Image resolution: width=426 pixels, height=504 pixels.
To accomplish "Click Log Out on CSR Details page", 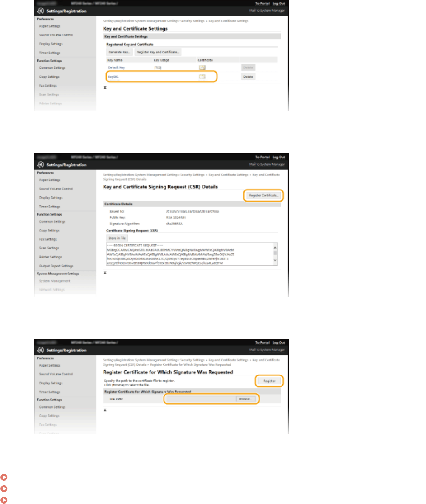I will pyautogui.click(x=279, y=157).
